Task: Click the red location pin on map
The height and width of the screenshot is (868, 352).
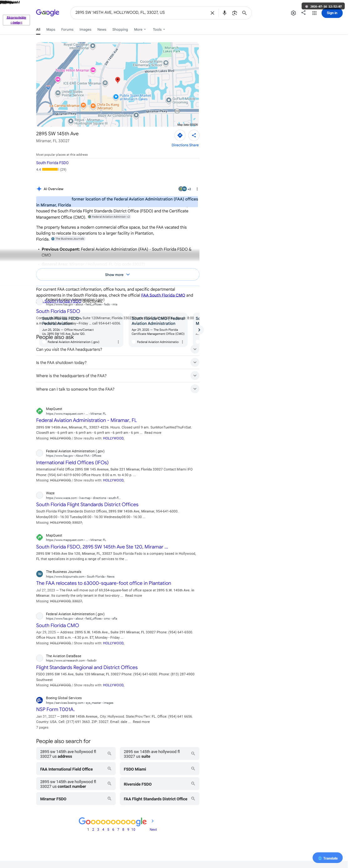Action: [x=117, y=80]
